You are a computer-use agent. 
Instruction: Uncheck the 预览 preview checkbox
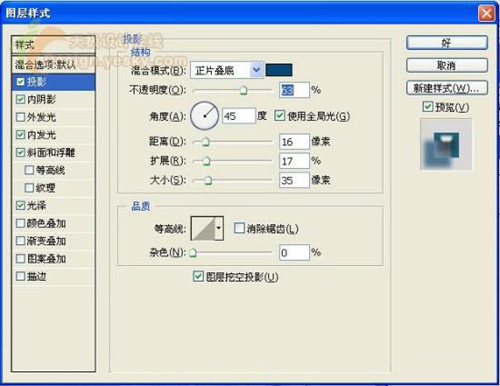coord(428,107)
